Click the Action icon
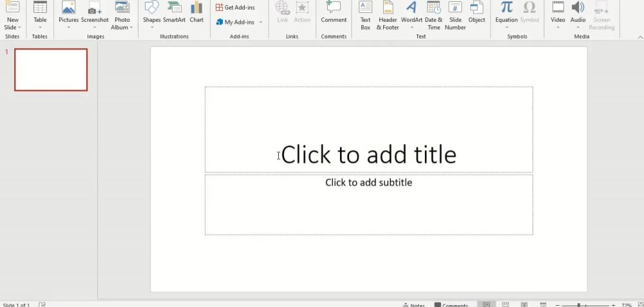644x307 pixels. [302, 7]
